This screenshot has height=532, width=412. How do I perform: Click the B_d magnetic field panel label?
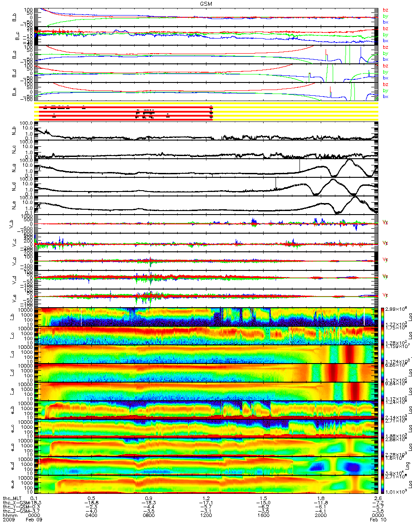(14, 73)
